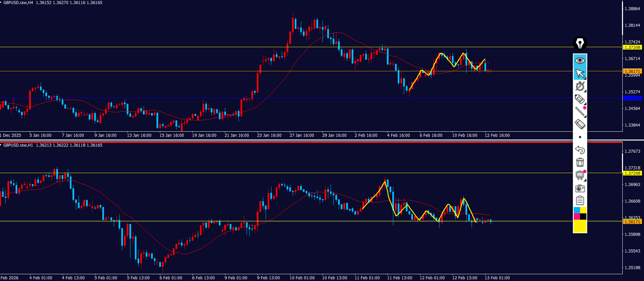Undo the last drawing stroke

(580, 150)
